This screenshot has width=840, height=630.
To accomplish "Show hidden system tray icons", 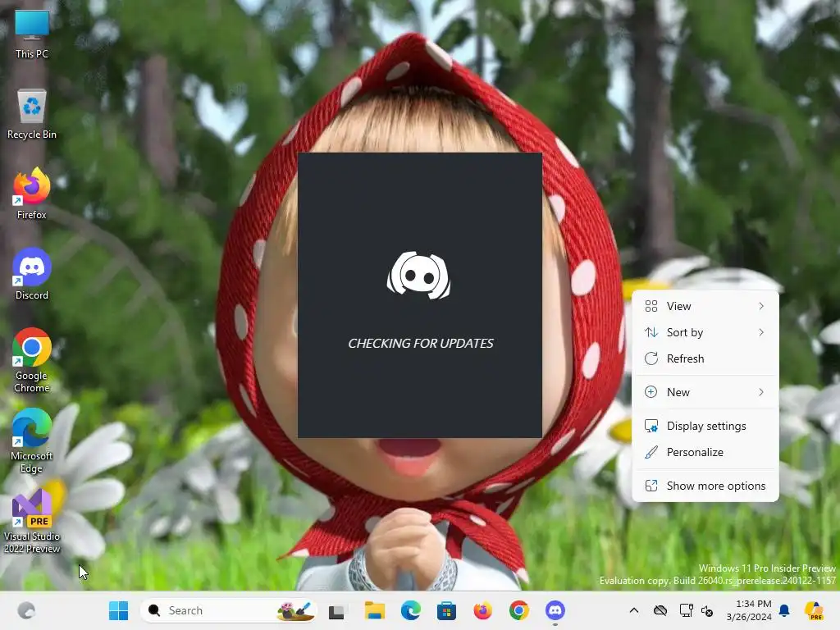I will [x=634, y=610].
